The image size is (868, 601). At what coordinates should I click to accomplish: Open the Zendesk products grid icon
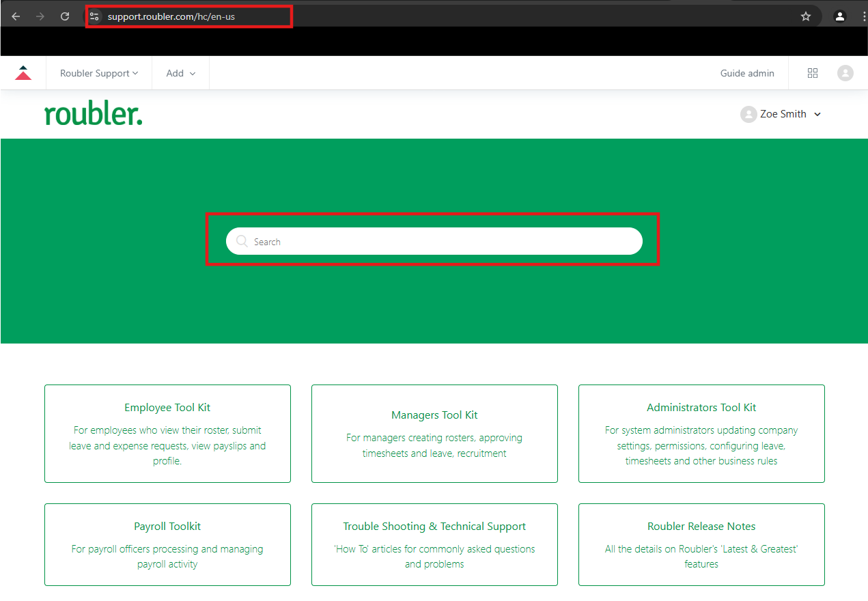point(813,73)
